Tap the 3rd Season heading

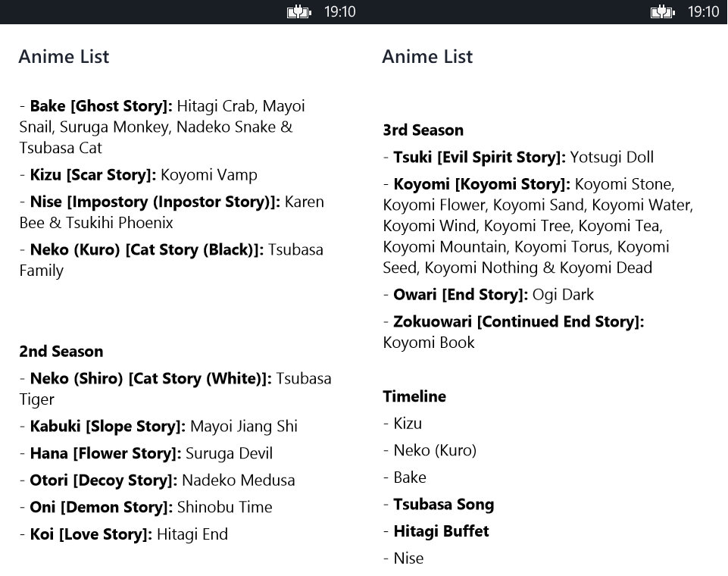[x=423, y=130]
